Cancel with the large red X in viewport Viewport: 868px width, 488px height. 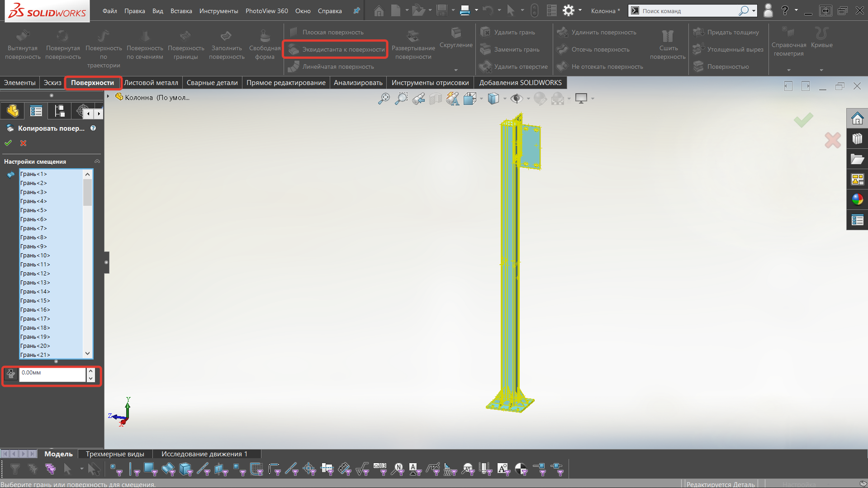pos(832,140)
